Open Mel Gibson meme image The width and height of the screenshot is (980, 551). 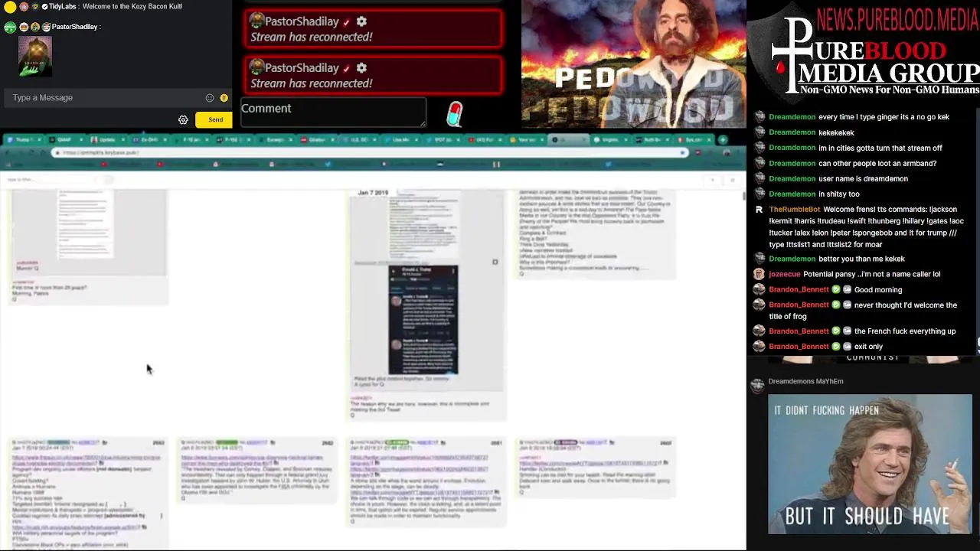870,464
